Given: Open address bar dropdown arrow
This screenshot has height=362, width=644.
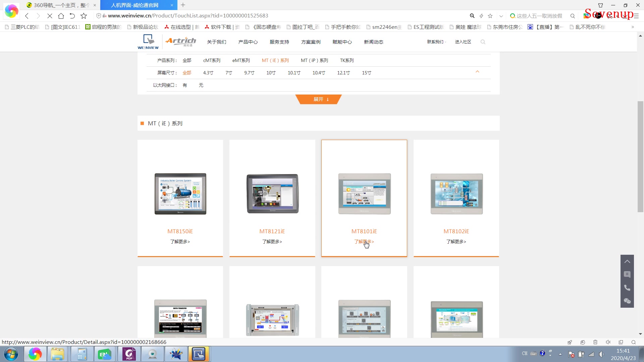Looking at the screenshot, I should (501, 16).
